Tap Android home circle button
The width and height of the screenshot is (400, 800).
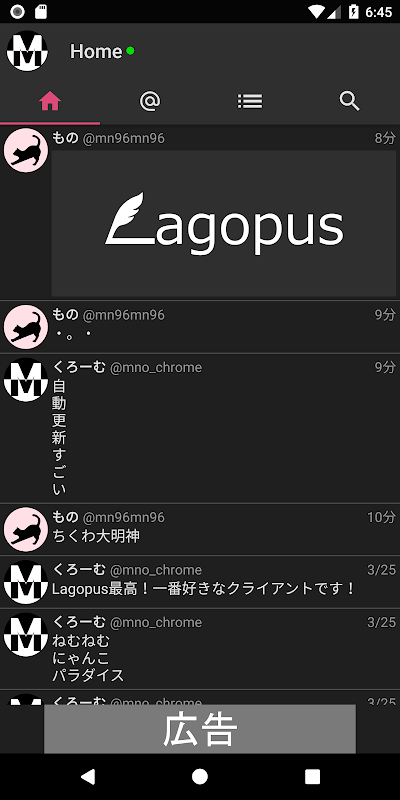tap(200, 777)
